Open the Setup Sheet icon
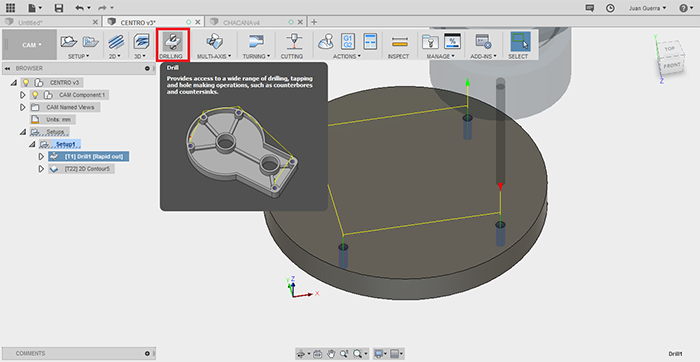The image size is (700, 362). click(x=370, y=42)
